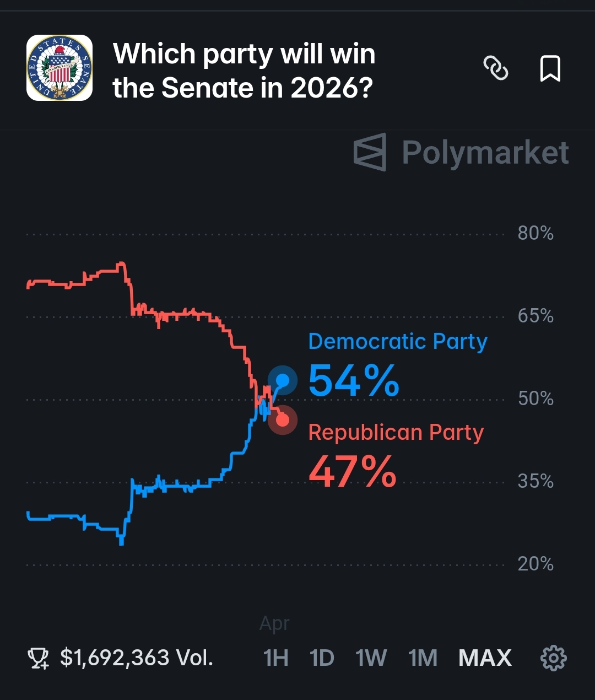595x700 pixels.
Task: Click the Polymarket logo watermark
Action: (461, 152)
